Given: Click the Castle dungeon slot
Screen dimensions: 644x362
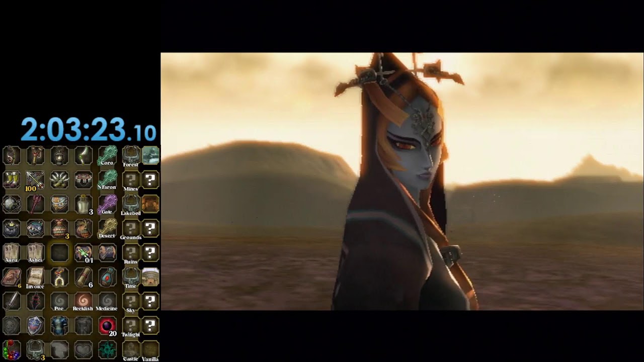Looking at the screenshot, I should click(131, 350).
